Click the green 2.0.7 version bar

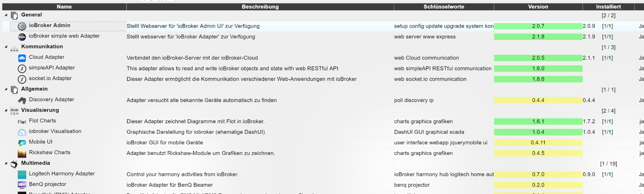(x=538, y=26)
